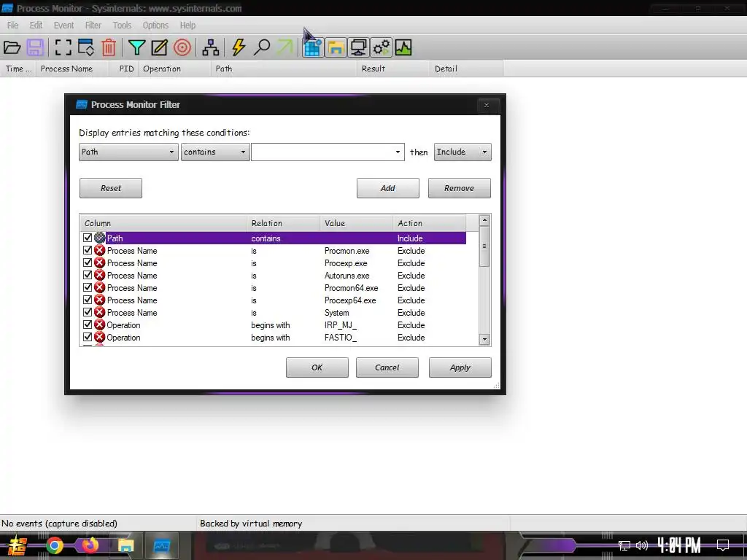The image size is (747, 560).
Task: Click the Apply button
Action: pyautogui.click(x=460, y=367)
